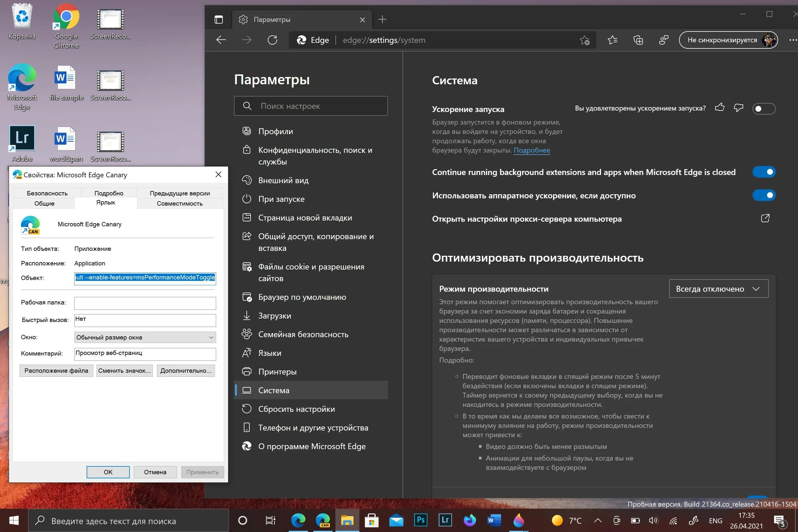Open vertical tabs actions menu icon

click(219, 20)
